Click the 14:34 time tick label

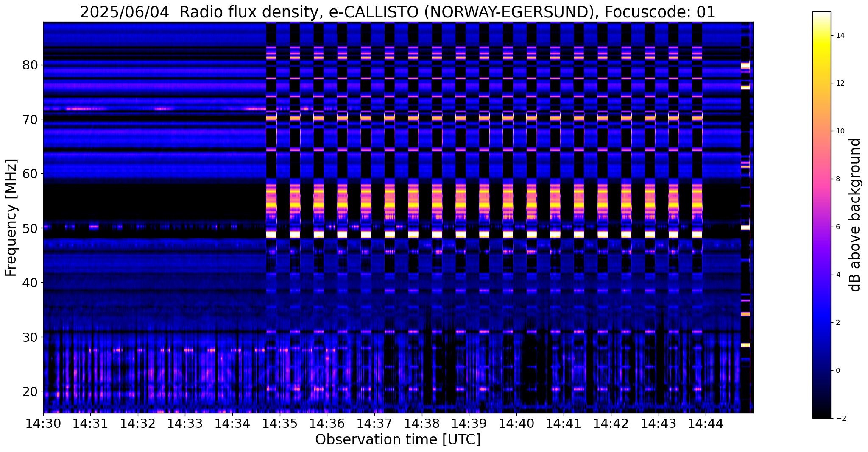tap(232, 424)
